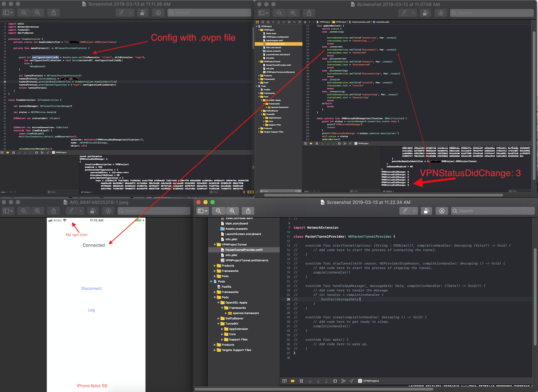
Task: Click the Search field in 11.07.08 AM window
Action: point(492,13)
